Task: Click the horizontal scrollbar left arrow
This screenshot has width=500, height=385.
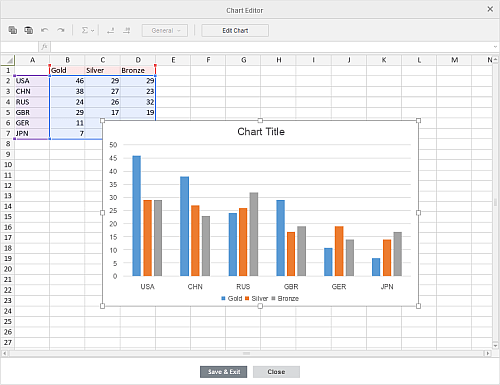Action: pos(4,353)
